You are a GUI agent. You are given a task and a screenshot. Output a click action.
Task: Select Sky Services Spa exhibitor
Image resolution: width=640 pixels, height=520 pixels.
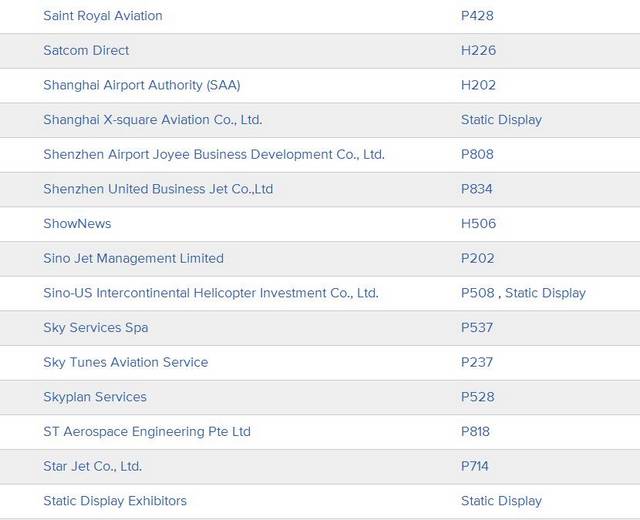pos(95,327)
